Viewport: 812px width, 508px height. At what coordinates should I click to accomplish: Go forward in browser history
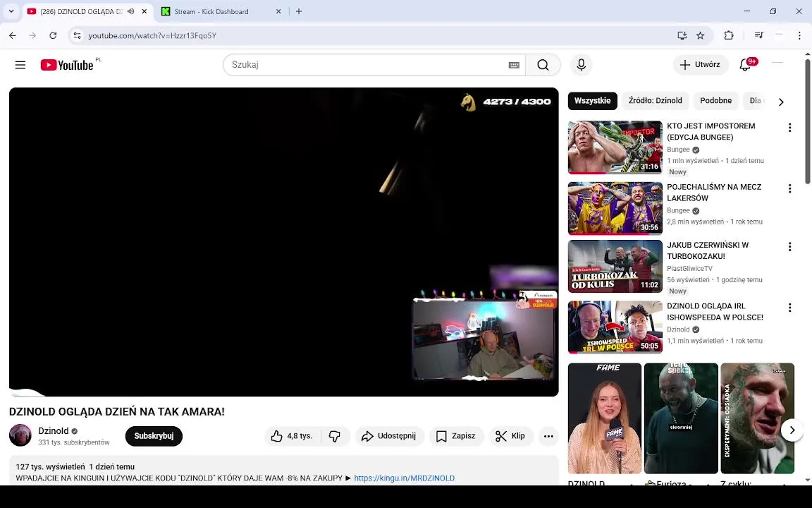pyautogui.click(x=32, y=35)
